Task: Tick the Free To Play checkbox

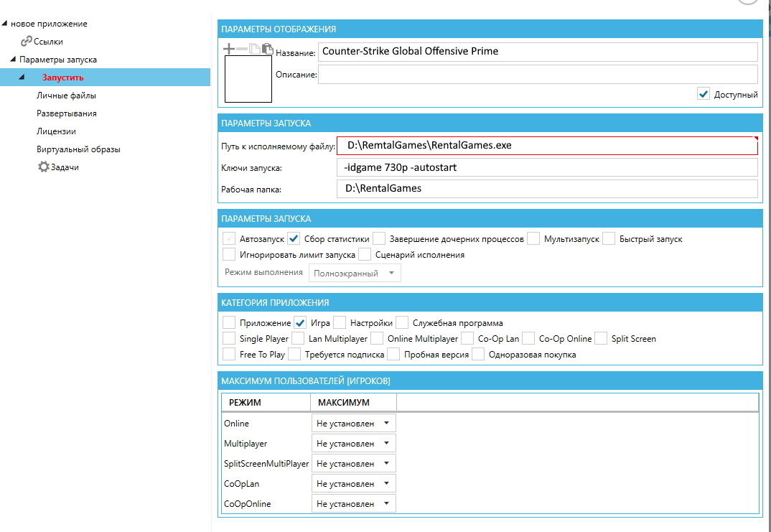Action: [x=229, y=354]
